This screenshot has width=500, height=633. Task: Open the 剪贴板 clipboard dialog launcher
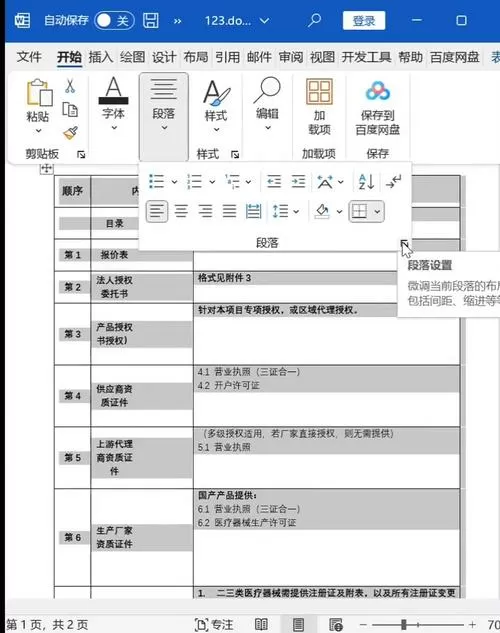pyautogui.click(x=81, y=155)
